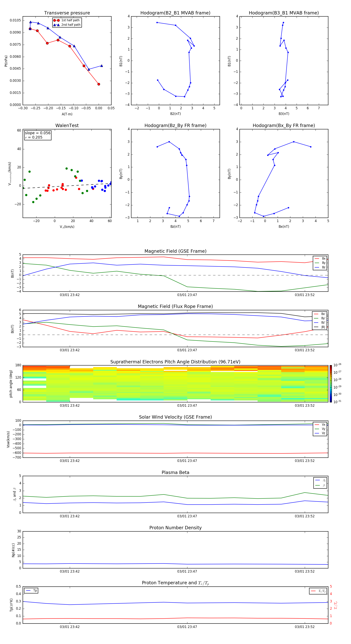This screenshot has width=351, height=644.
Task: Click 'Np(#/cc)' axis label
Action: (13, 550)
